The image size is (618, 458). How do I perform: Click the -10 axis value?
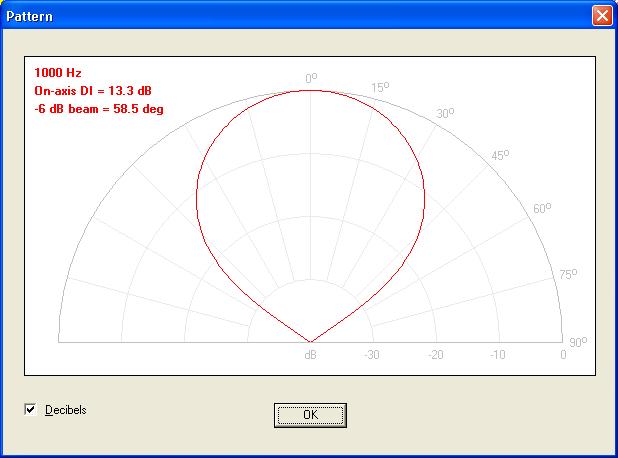coord(497,355)
